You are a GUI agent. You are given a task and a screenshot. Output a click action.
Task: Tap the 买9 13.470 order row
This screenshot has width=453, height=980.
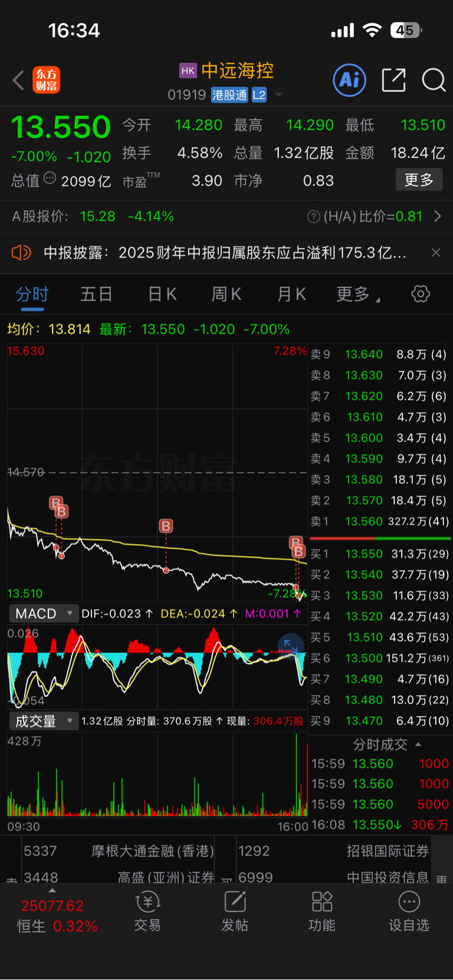pos(380,721)
